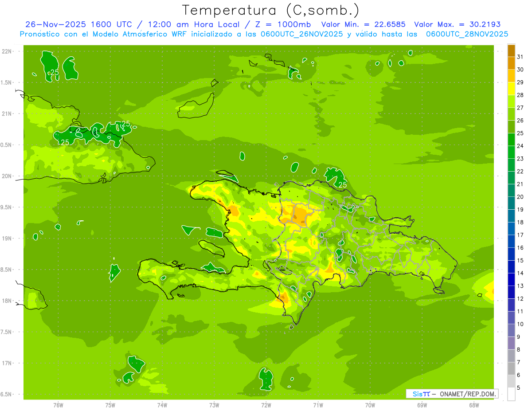Select the teal swatch between 19 and 20
The image size is (532, 411).
pos(511,203)
